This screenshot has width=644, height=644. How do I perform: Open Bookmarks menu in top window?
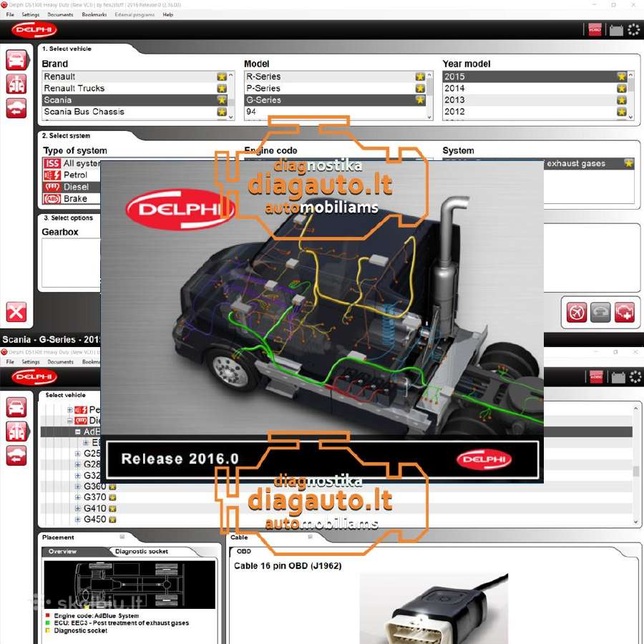94,14
